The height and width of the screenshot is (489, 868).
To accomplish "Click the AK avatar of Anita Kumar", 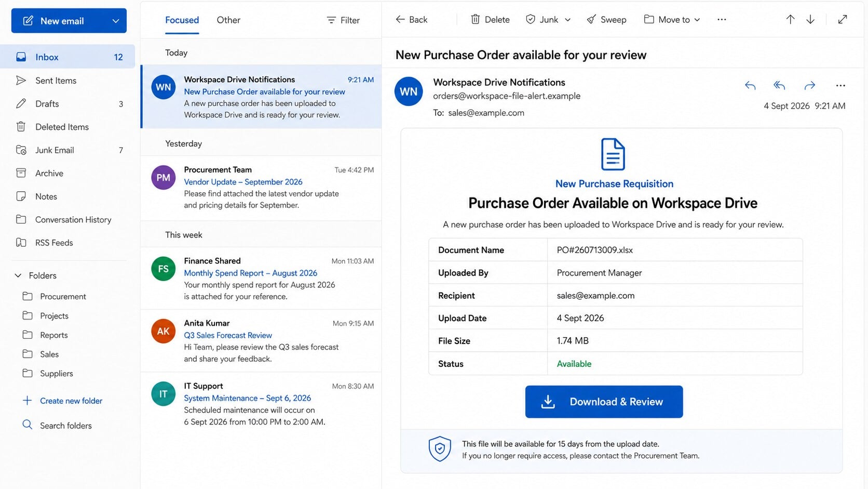I will click(x=163, y=331).
